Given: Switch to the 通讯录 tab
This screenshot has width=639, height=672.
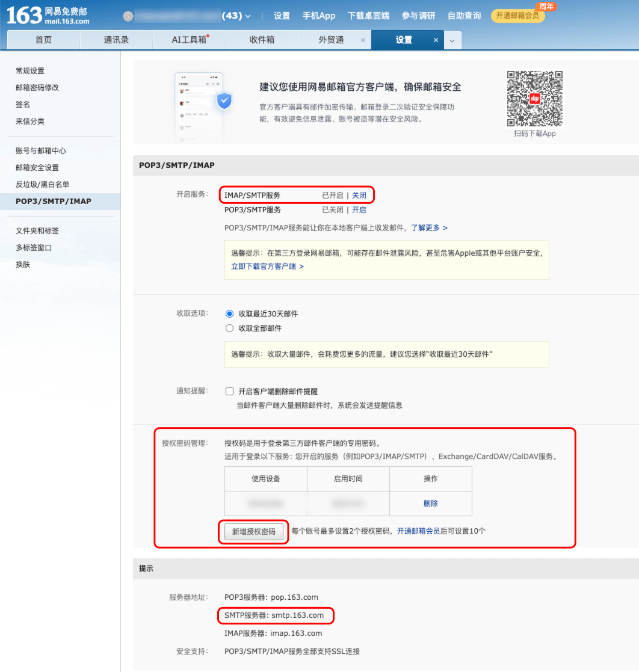Looking at the screenshot, I should (x=116, y=40).
